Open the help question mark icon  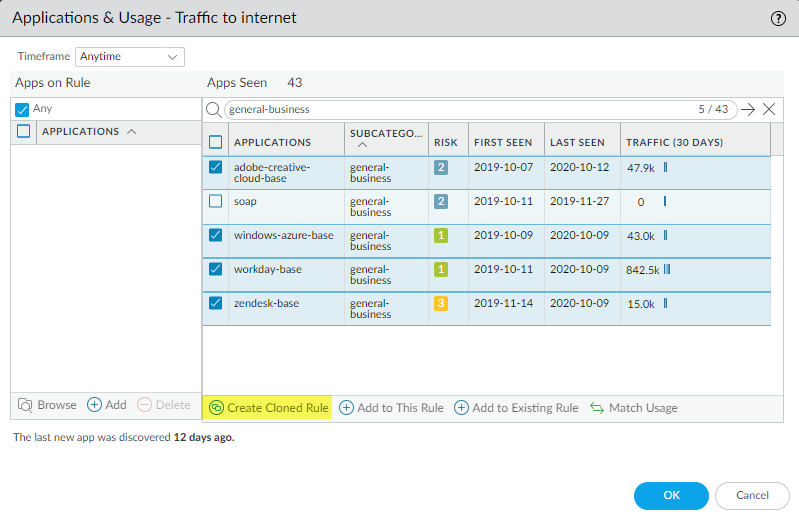[778, 18]
